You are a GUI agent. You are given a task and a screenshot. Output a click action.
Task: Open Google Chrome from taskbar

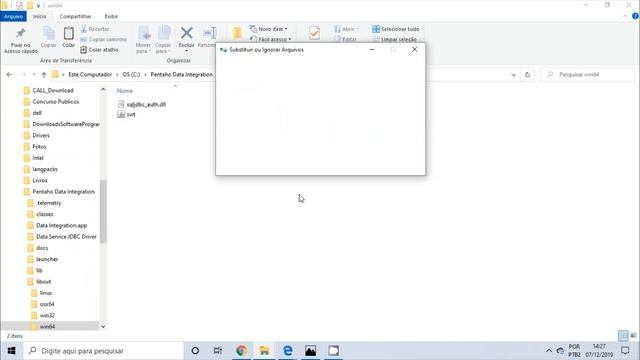(241, 351)
